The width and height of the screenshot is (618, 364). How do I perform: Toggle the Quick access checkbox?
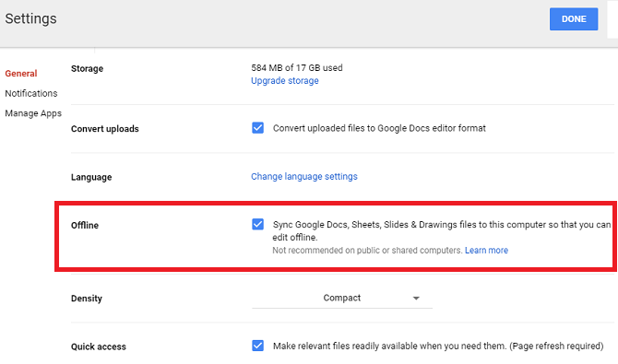[257, 346]
